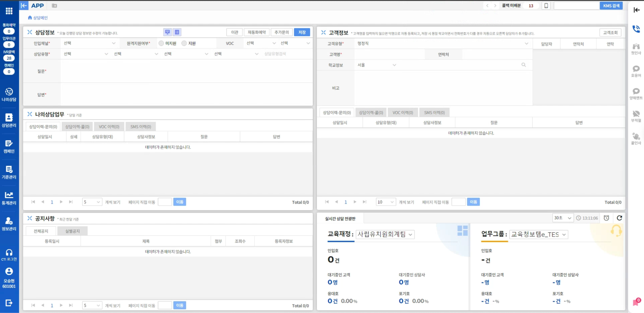
Task: Open the user profile 오승현 601001
Action: [x=9, y=278]
